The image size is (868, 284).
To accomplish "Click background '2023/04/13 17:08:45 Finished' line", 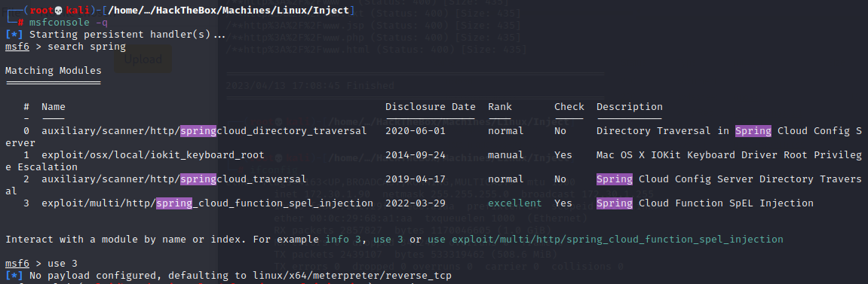I will [x=310, y=86].
